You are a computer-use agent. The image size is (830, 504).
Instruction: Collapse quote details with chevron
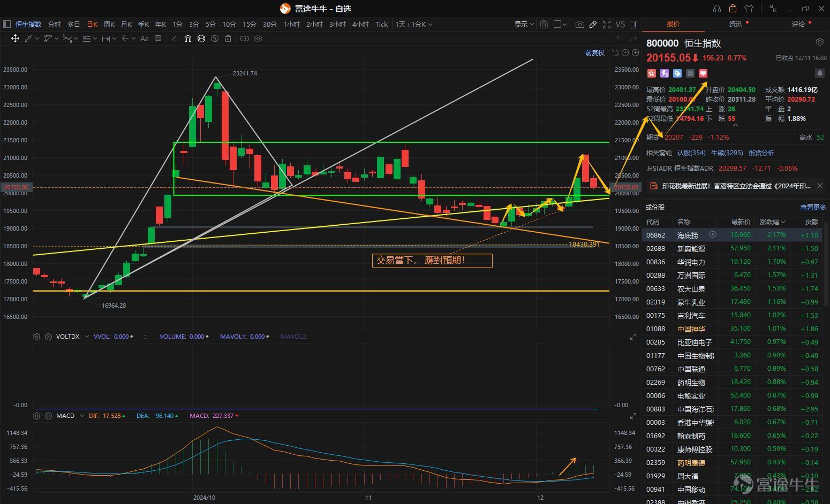pyautogui.click(x=735, y=125)
